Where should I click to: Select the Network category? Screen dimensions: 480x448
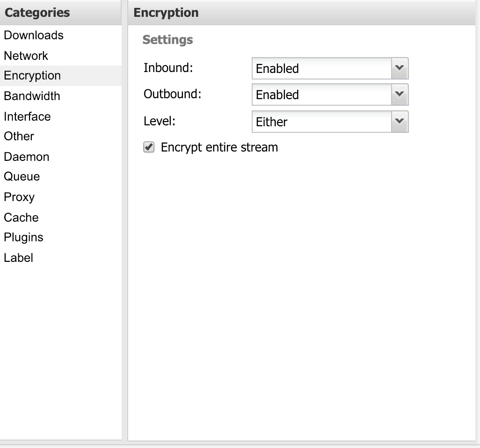(x=26, y=56)
